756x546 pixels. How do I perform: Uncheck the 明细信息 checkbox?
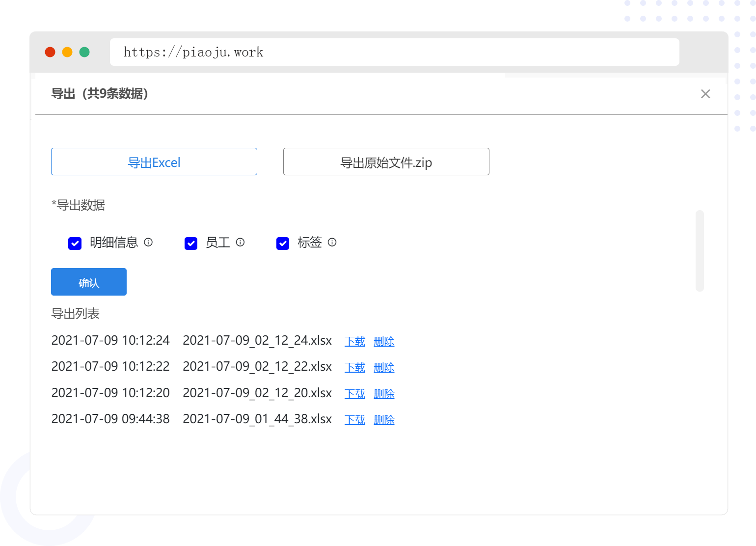point(75,244)
